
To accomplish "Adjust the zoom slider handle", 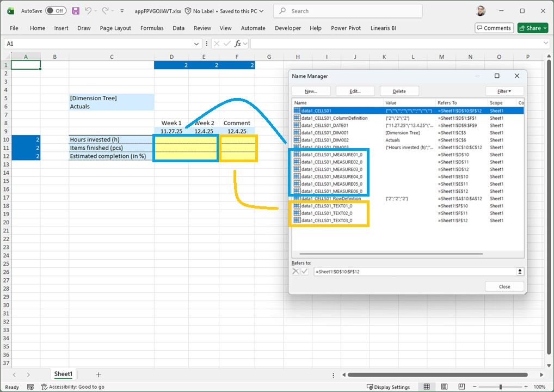I will tap(500, 387).
